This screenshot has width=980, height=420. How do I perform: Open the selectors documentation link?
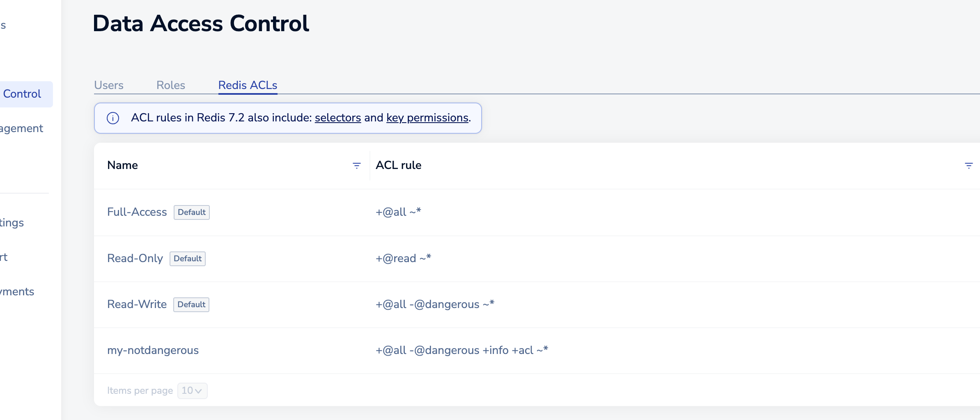pos(338,118)
